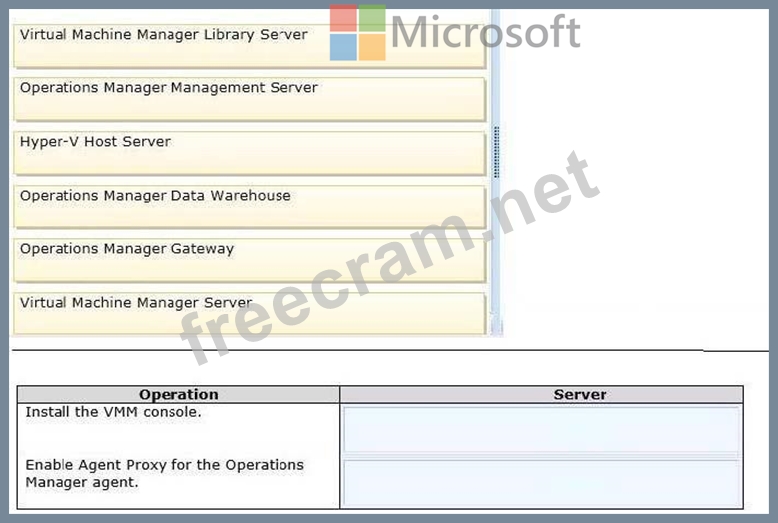Click the vertical splitter grip handle
The image size is (778, 523).
496,152
